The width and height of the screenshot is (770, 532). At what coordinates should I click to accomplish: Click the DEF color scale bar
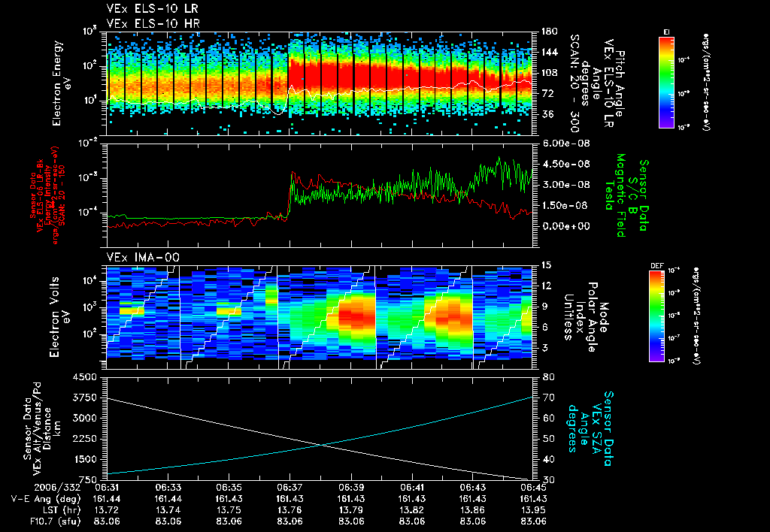(x=657, y=316)
